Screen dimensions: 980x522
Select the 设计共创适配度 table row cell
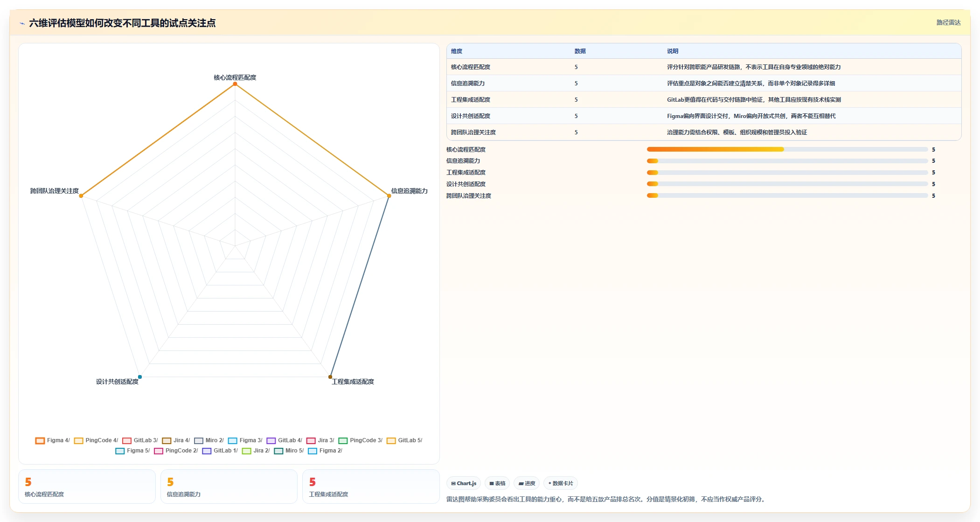tap(471, 116)
